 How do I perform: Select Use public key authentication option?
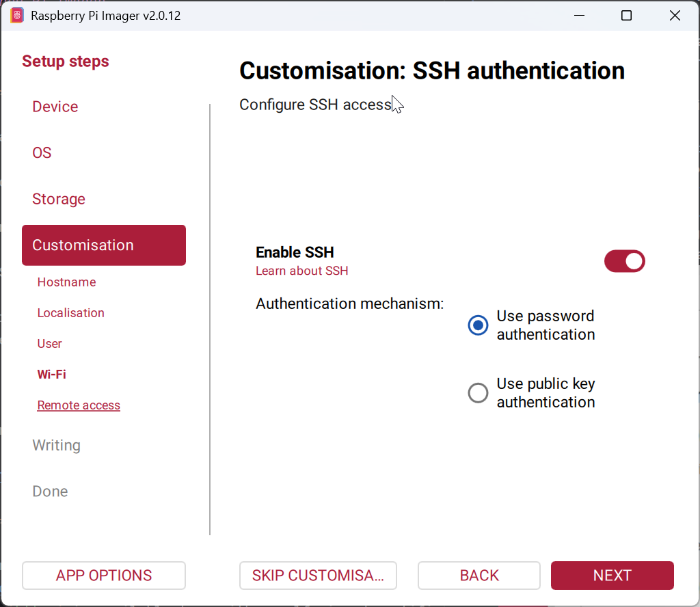pyautogui.click(x=478, y=393)
